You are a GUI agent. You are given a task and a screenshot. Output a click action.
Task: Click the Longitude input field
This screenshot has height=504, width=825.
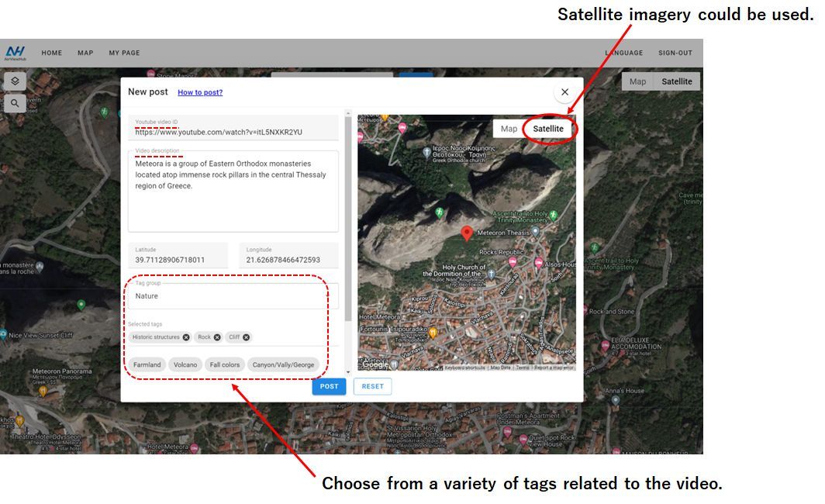pos(289,255)
